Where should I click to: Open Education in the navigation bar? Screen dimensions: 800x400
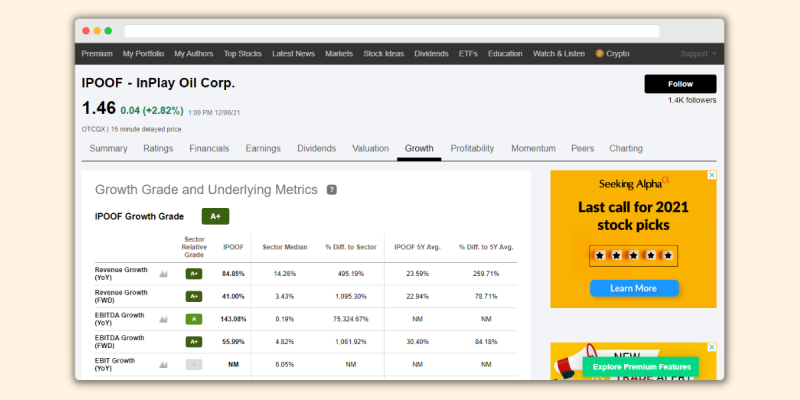click(505, 54)
